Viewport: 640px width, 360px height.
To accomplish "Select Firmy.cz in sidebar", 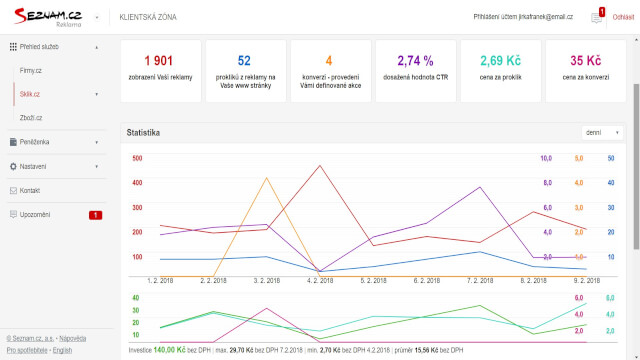I will click(x=31, y=71).
